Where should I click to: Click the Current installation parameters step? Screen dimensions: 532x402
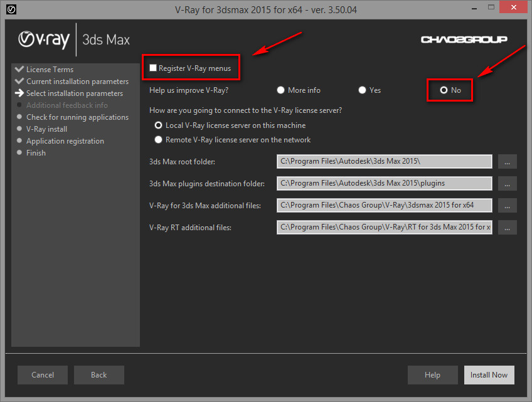(77, 82)
